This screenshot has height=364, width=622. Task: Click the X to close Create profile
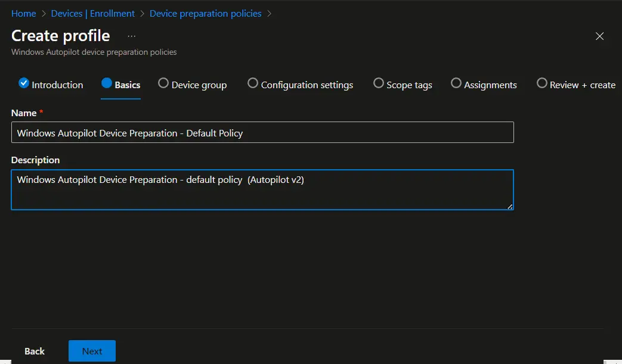coord(599,36)
